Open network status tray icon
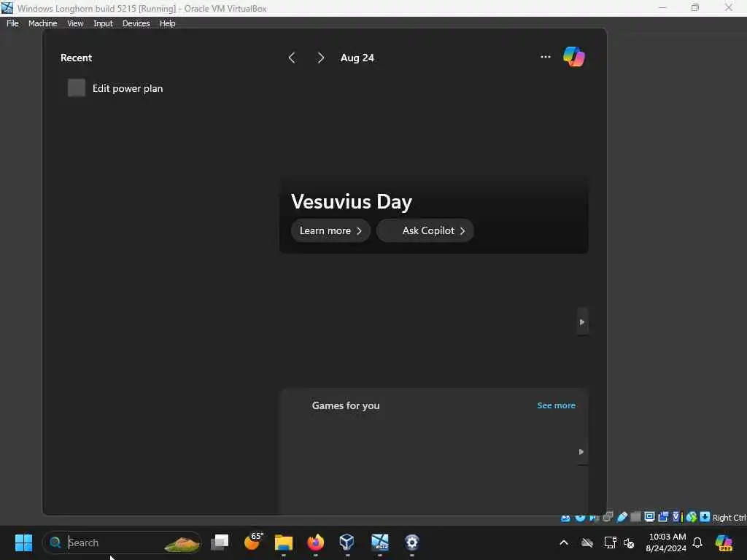 coord(610,542)
